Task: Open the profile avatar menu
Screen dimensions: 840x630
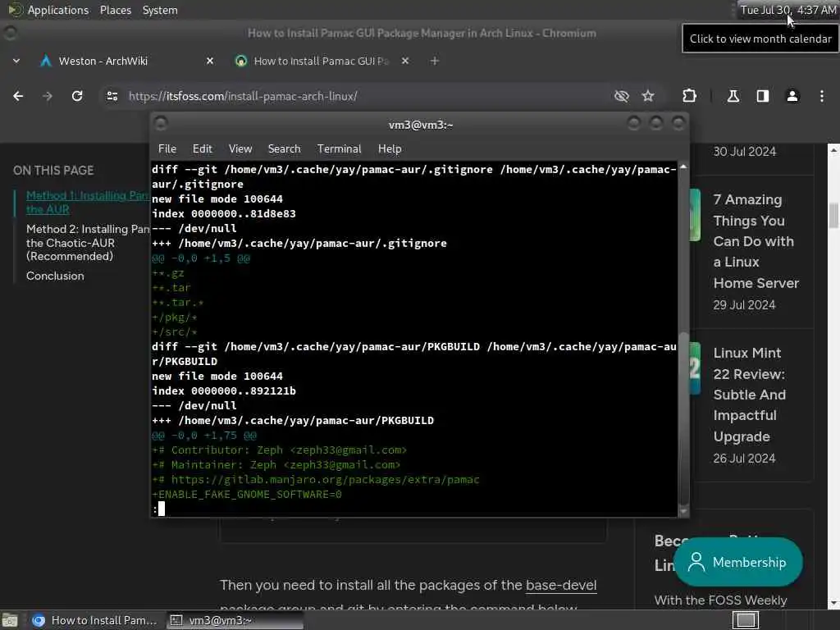Action: [792, 97]
